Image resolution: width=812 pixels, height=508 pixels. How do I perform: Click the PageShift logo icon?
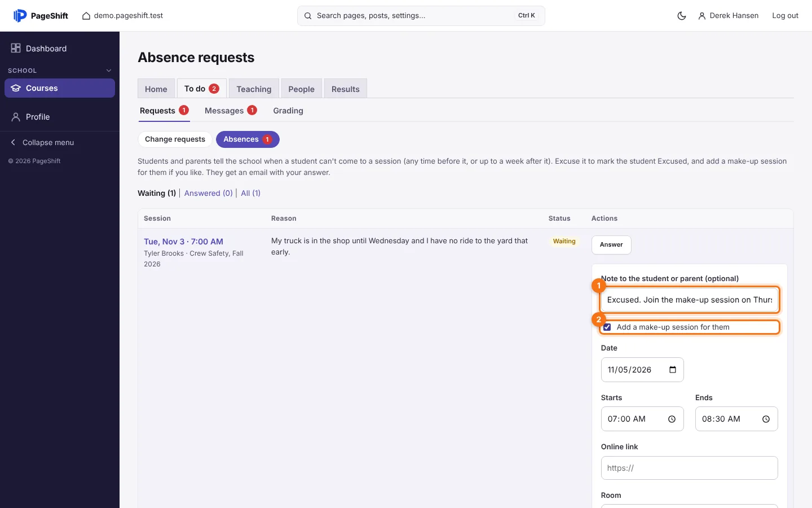20,16
